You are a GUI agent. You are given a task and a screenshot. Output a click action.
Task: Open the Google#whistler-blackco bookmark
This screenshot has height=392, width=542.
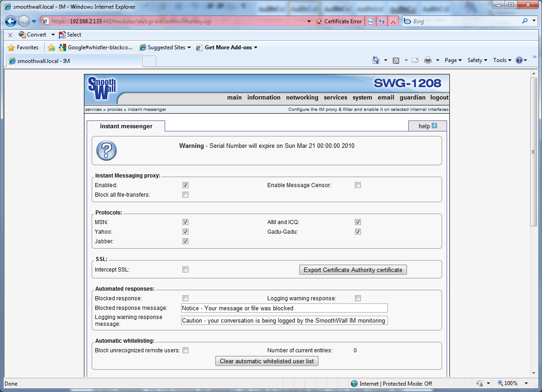pyautogui.click(x=96, y=47)
